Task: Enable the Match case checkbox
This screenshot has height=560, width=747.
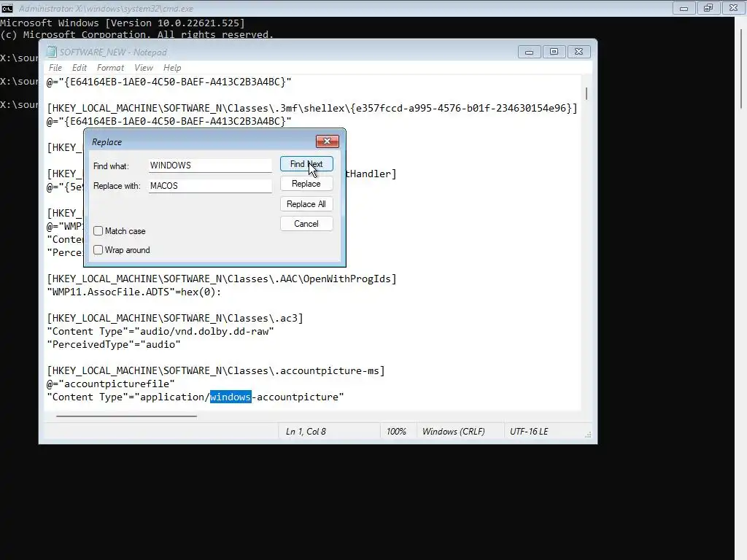Action: coord(98,231)
